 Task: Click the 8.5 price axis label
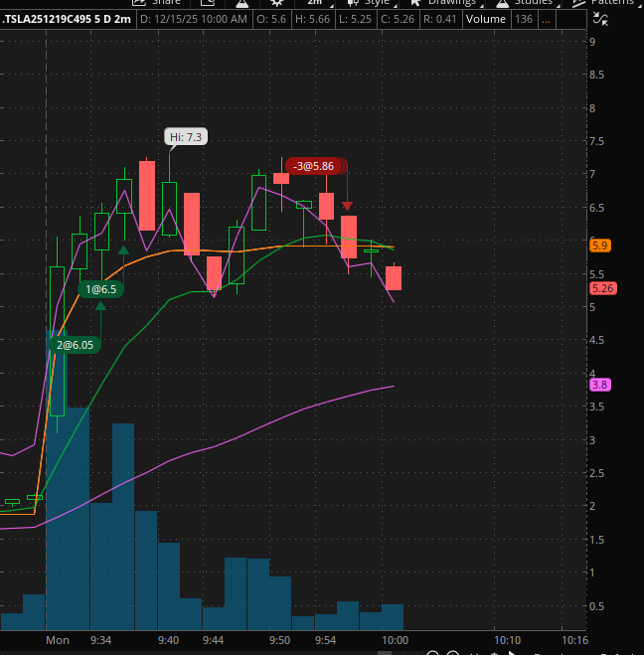pos(597,75)
